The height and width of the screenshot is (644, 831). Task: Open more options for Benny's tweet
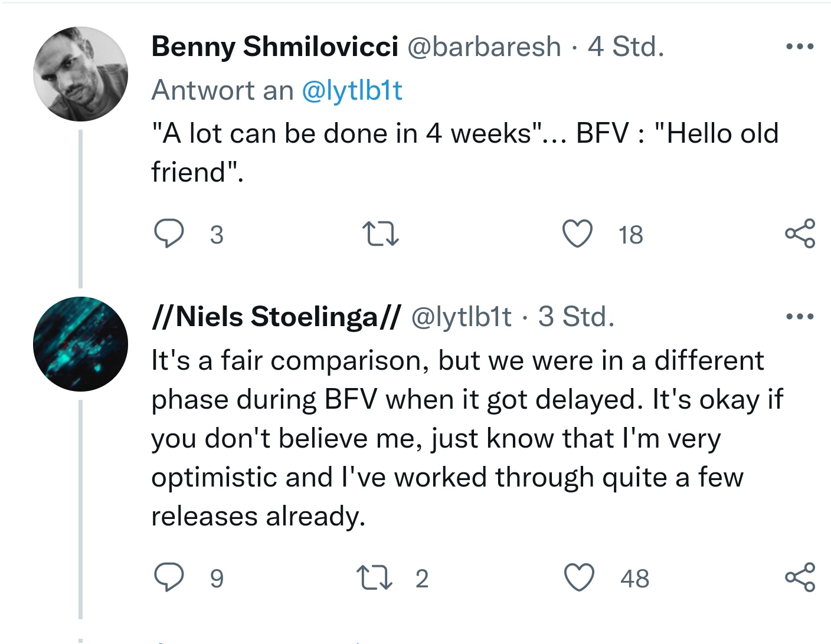click(x=800, y=47)
